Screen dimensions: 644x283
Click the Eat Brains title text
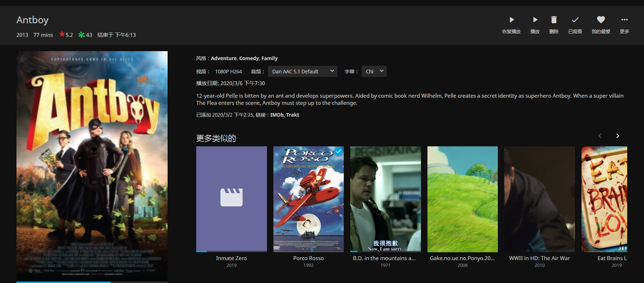(x=612, y=258)
